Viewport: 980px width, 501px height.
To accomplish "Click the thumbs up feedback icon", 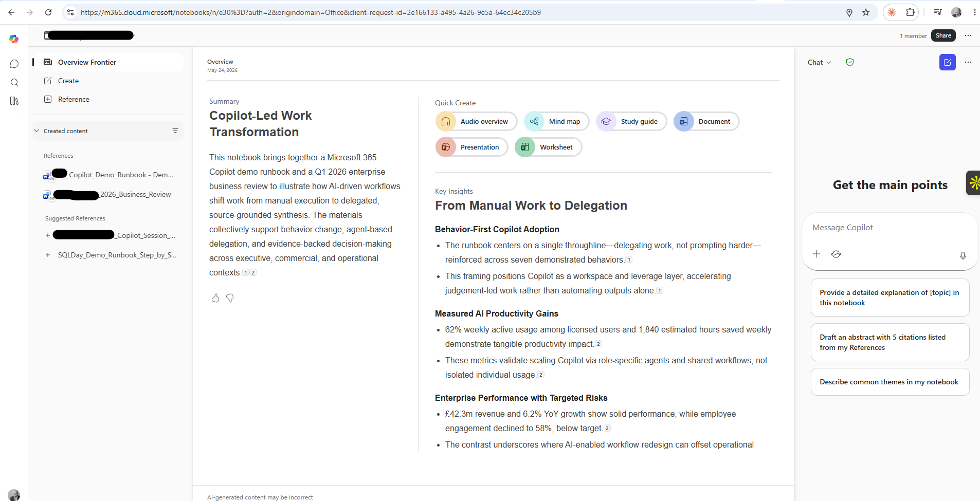I will [x=215, y=298].
